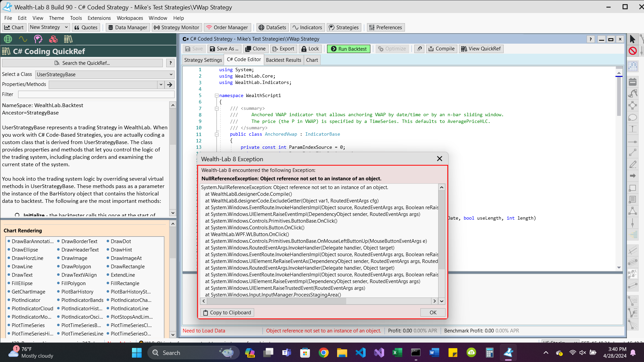The width and height of the screenshot is (644, 362).
Task: Open the DataSets globe icon in the sidebar
Action: pos(8,39)
